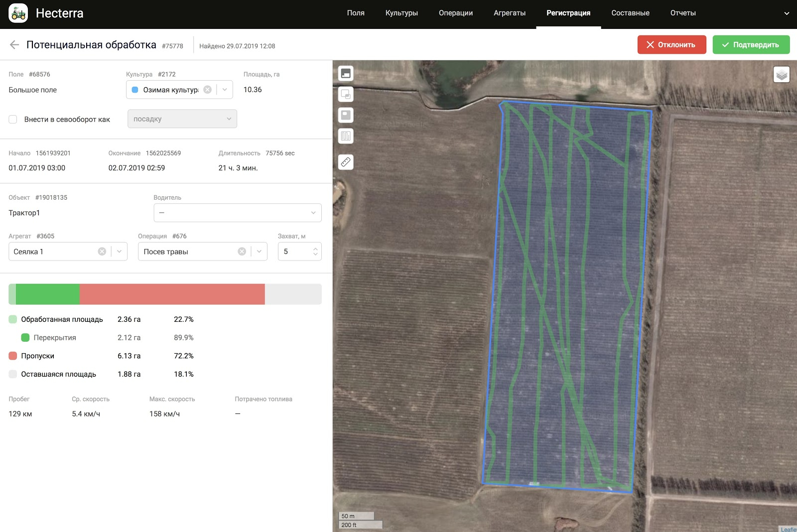Clear the Сеялка 1 aggregate selection

coord(102,252)
